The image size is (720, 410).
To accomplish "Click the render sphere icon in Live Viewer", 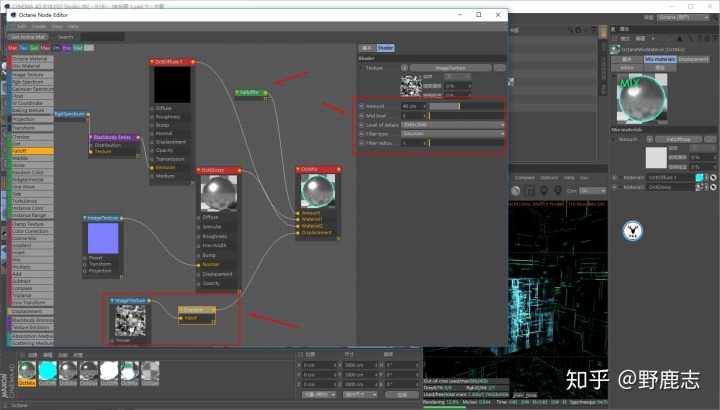I will pos(516,191).
